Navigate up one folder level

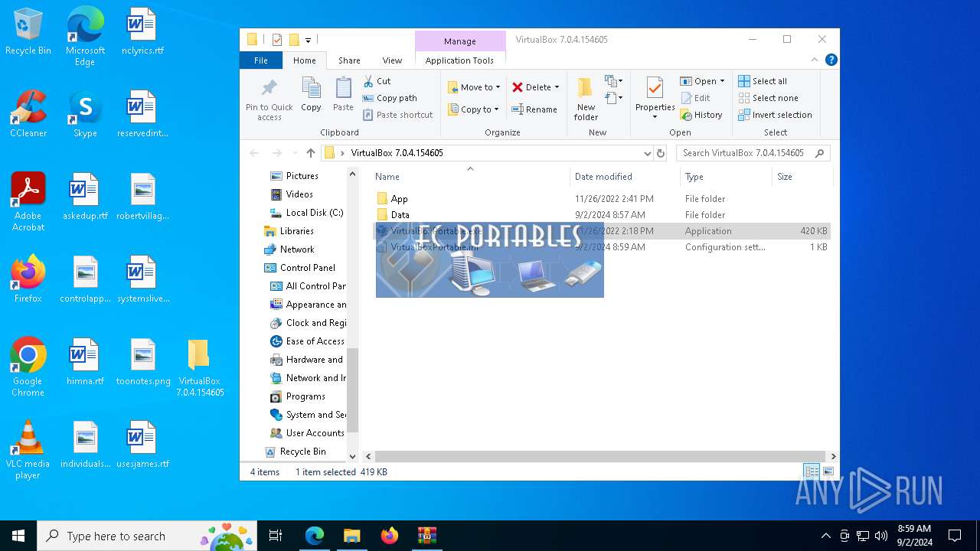310,153
